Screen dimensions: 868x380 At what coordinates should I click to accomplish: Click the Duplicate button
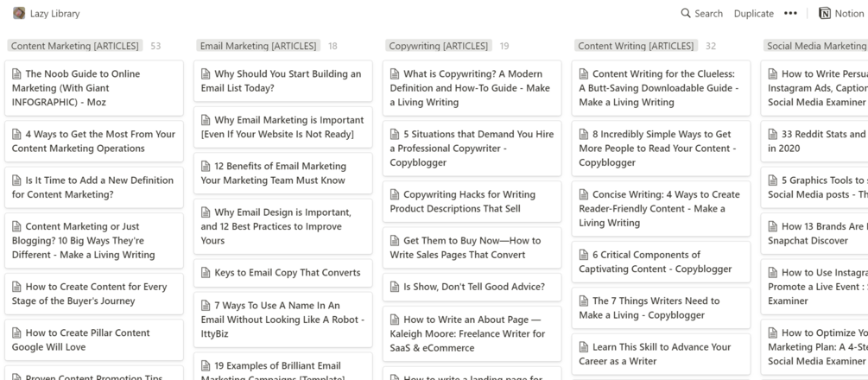pyautogui.click(x=753, y=14)
